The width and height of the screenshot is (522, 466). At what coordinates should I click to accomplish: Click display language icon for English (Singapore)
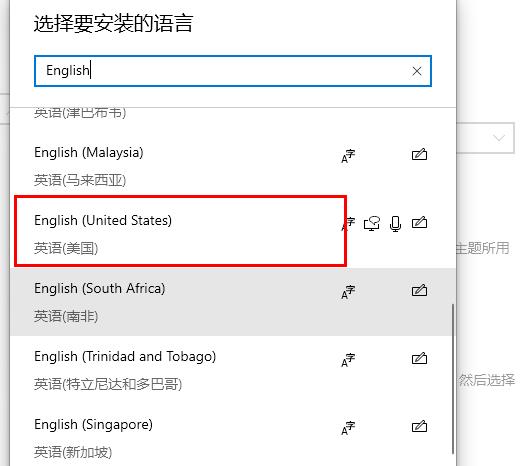pos(348,428)
